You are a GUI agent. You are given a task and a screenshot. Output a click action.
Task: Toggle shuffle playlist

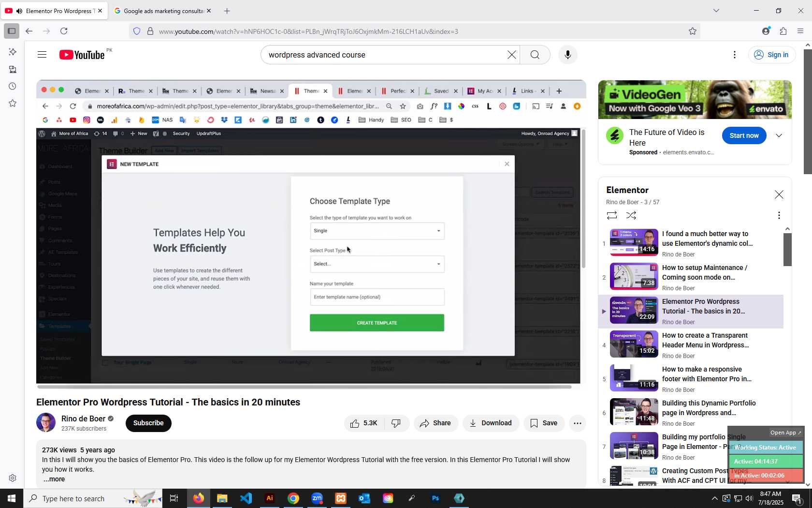click(x=631, y=215)
